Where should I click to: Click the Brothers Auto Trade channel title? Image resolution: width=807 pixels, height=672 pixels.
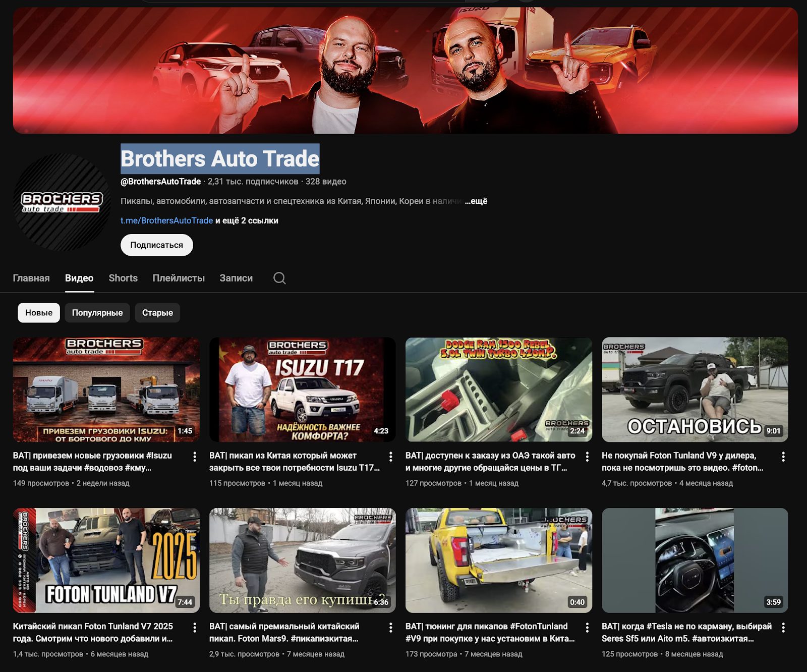click(220, 158)
